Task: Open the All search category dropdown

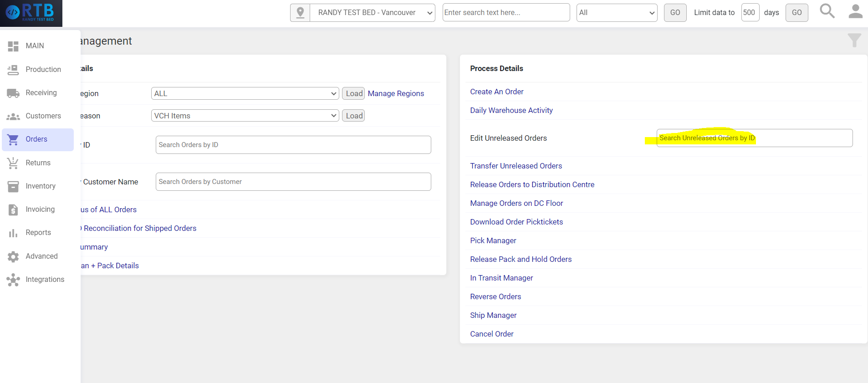Action: coord(617,13)
